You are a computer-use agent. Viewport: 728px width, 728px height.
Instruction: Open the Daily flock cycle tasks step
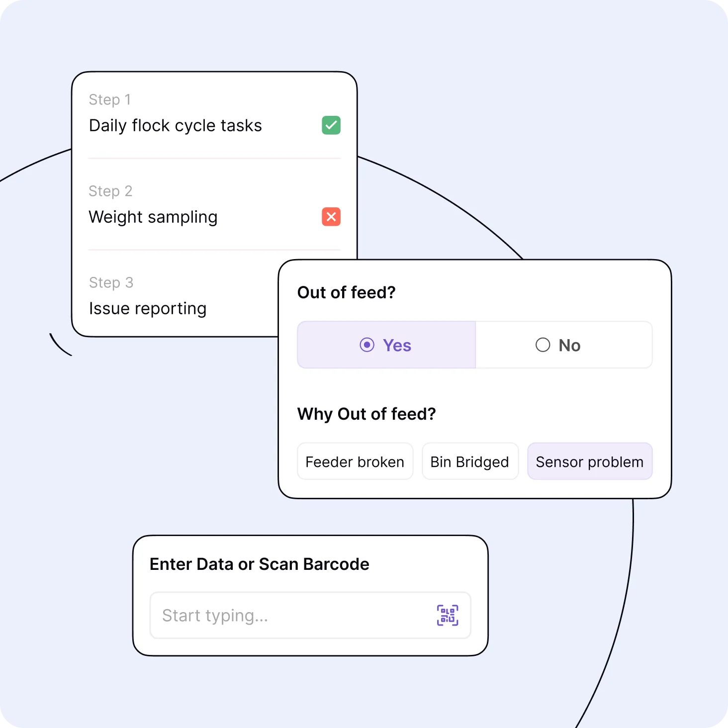(176, 126)
